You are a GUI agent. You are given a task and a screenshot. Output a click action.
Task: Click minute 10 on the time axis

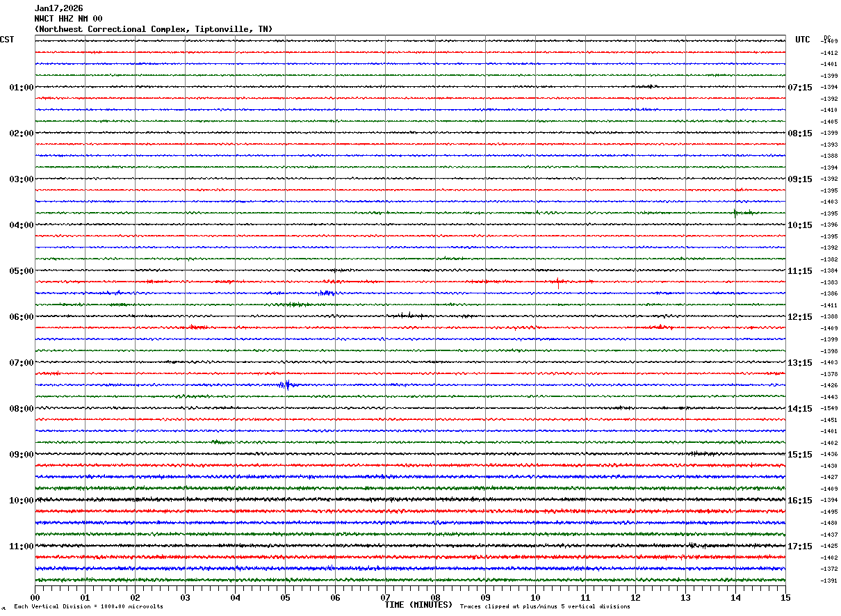(535, 597)
